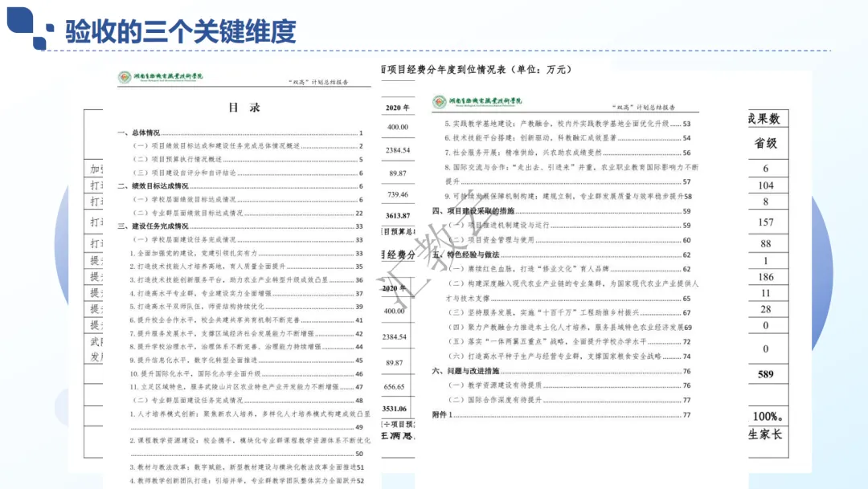Click the slide title '验收的三个关键维度'
868x489 pixels.
click(x=181, y=31)
